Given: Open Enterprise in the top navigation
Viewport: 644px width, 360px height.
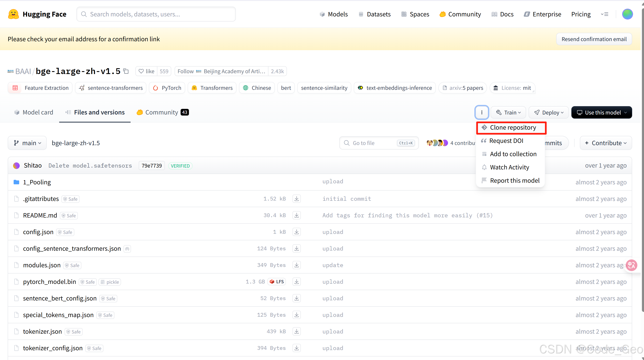Looking at the screenshot, I should tap(542, 14).
